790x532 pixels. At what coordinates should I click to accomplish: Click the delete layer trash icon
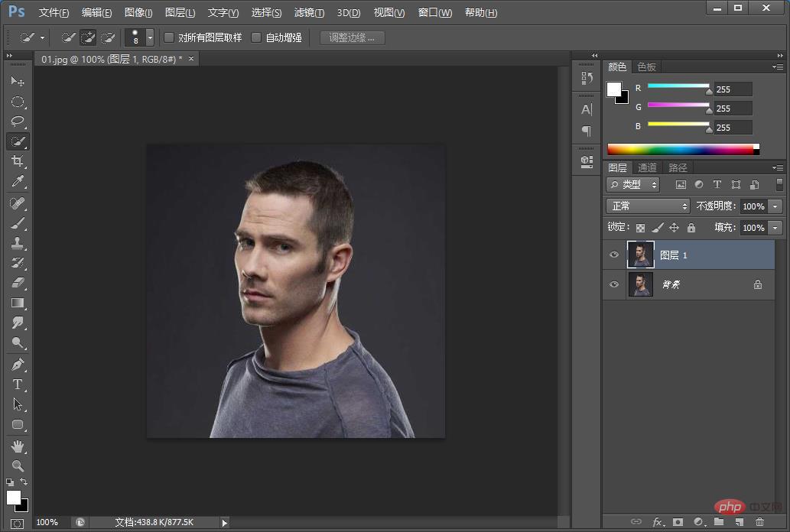point(759,522)
